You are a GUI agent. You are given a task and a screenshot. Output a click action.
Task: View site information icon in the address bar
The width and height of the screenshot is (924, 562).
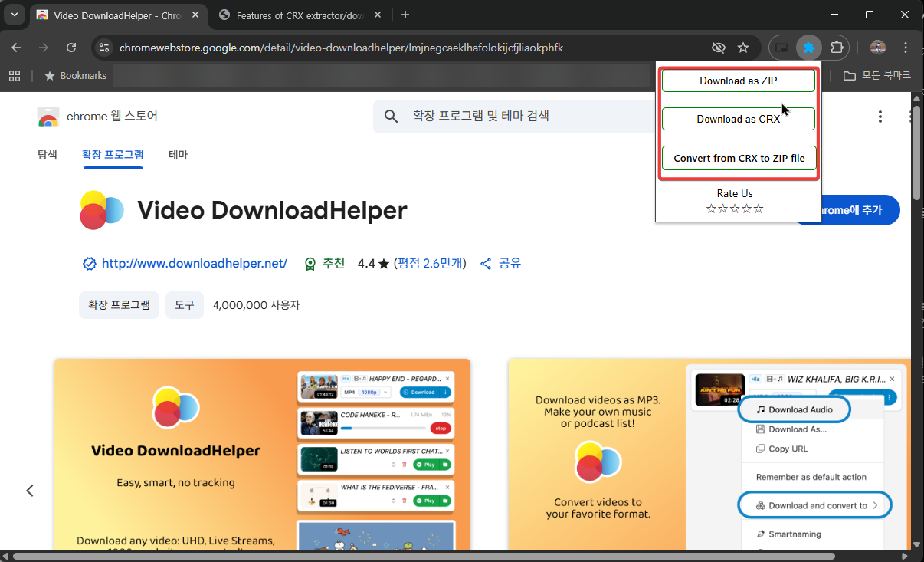click(105, 48)
